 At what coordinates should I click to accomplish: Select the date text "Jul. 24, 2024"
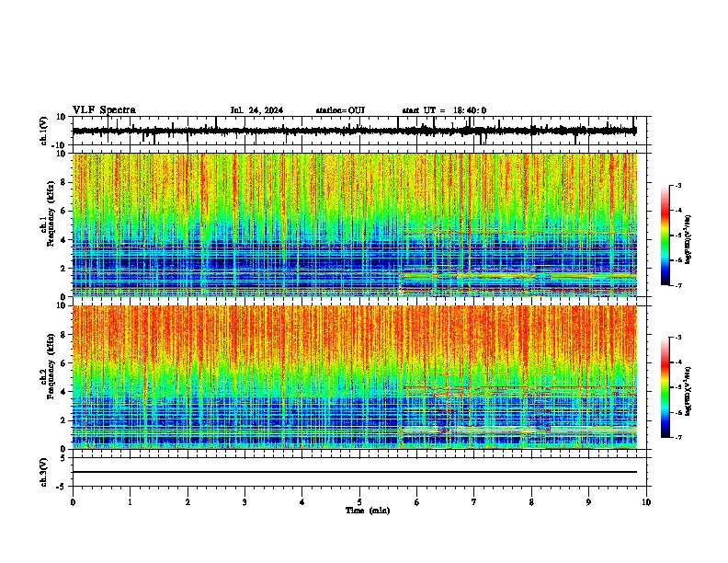pos(256,110)
